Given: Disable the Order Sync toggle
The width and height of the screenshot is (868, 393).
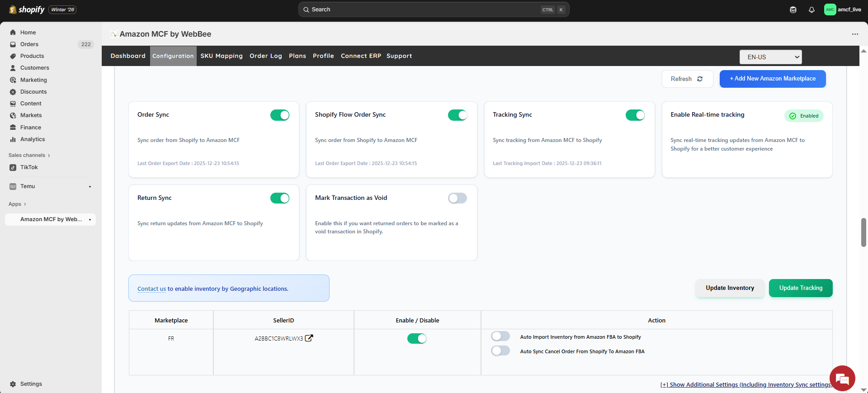Looking at the screenshot, I should (279, 115).
